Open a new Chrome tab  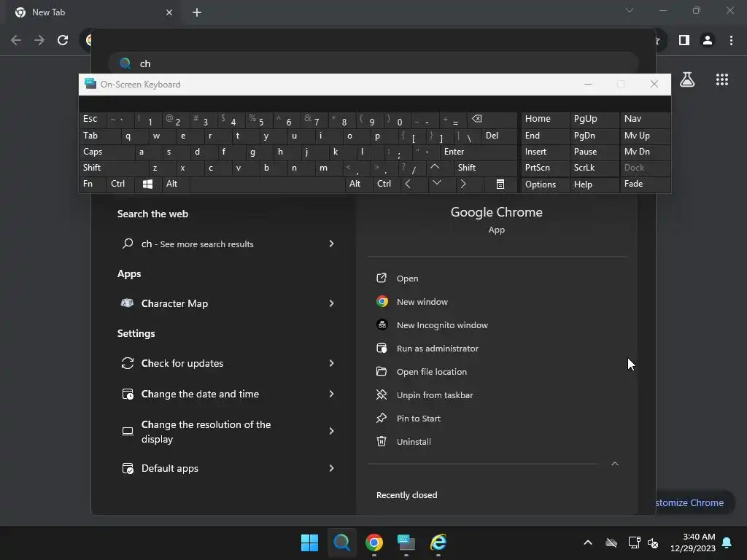point(197,12)
